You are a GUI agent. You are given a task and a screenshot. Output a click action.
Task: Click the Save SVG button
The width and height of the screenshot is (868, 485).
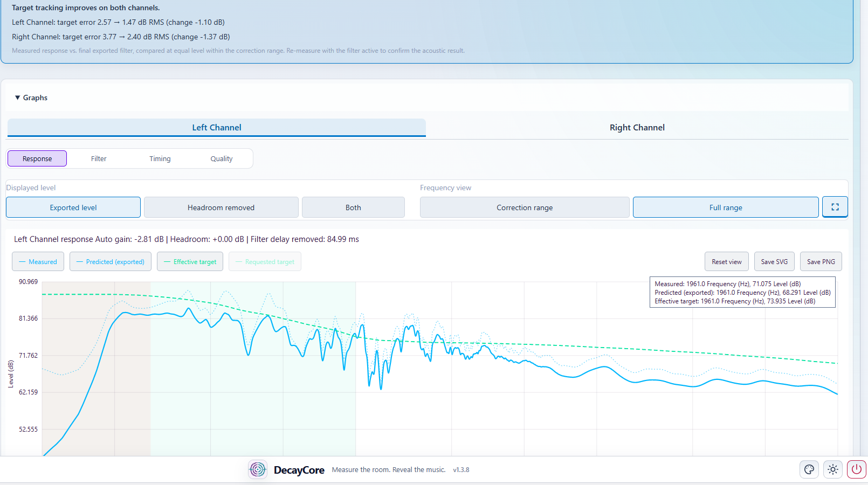[774, 262]
